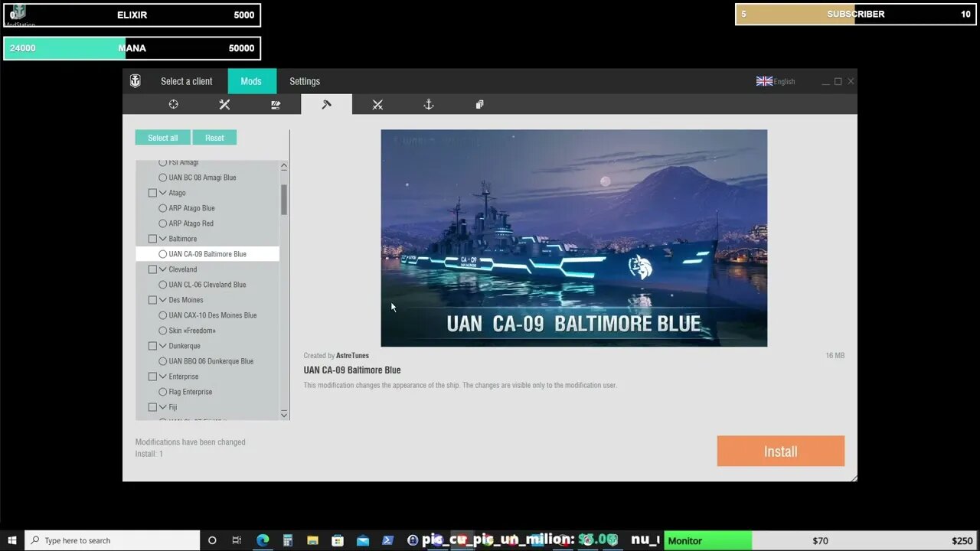
Task: Open the Windows Start menu
Action: 12,540
